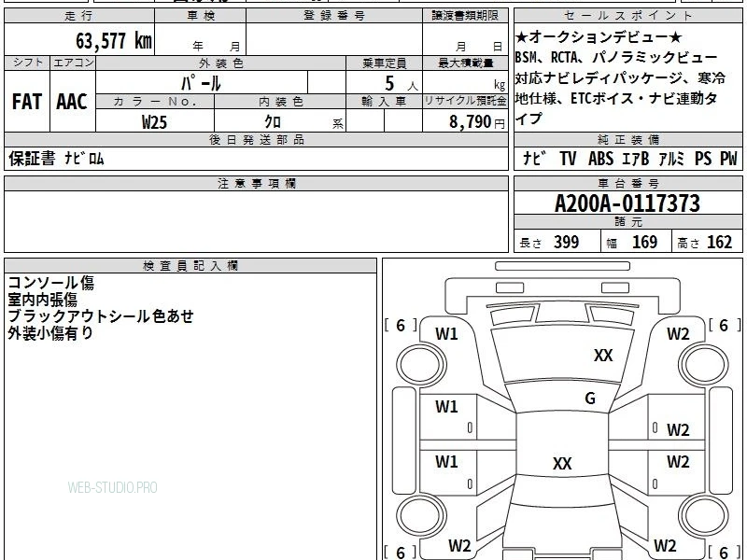Click the 外装色 exterior color header
The width and height of the screenshot is (747, 560).
221,63
